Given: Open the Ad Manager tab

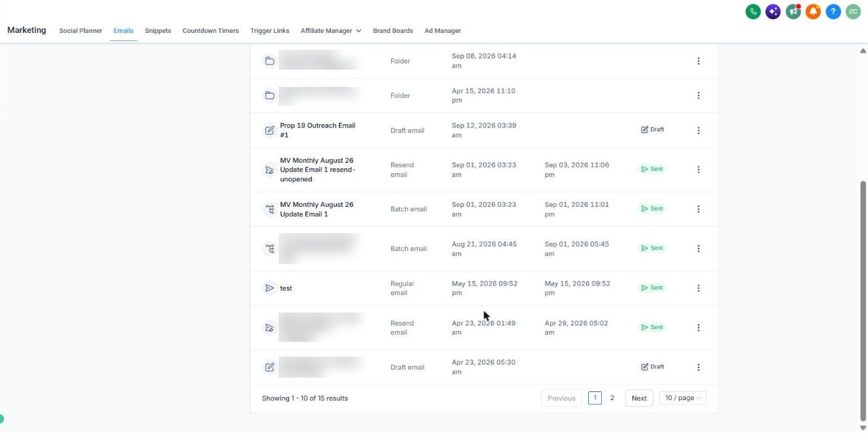Looking at the screenshot, I should coord(443,30).
